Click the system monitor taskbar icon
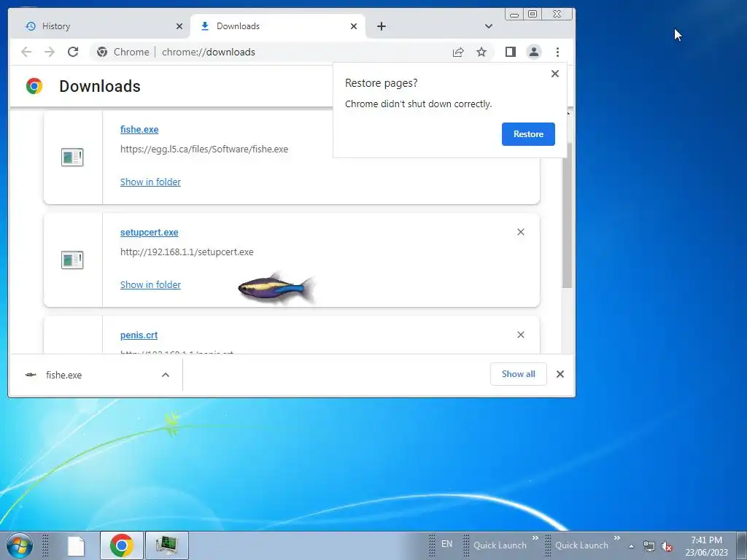 tap(167, 545)
